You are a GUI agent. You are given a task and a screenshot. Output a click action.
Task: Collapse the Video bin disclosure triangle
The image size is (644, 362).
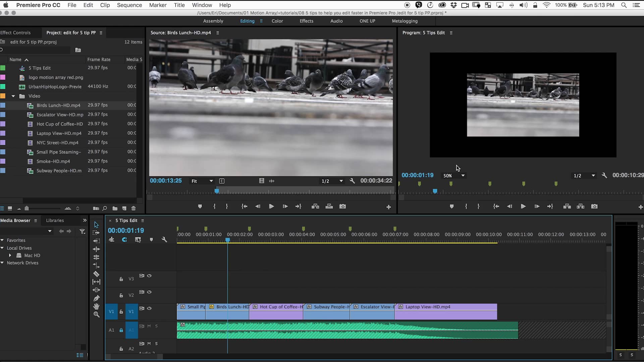pos(13,96)
